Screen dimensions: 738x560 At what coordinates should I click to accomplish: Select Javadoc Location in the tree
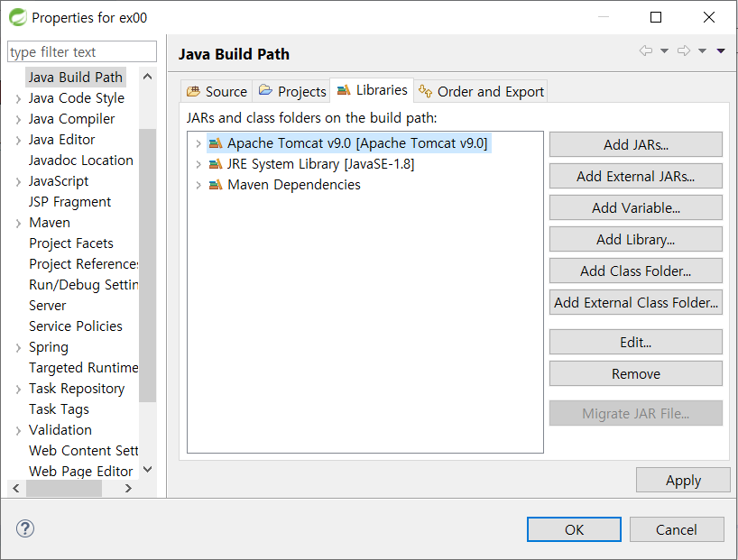point(81,160)
